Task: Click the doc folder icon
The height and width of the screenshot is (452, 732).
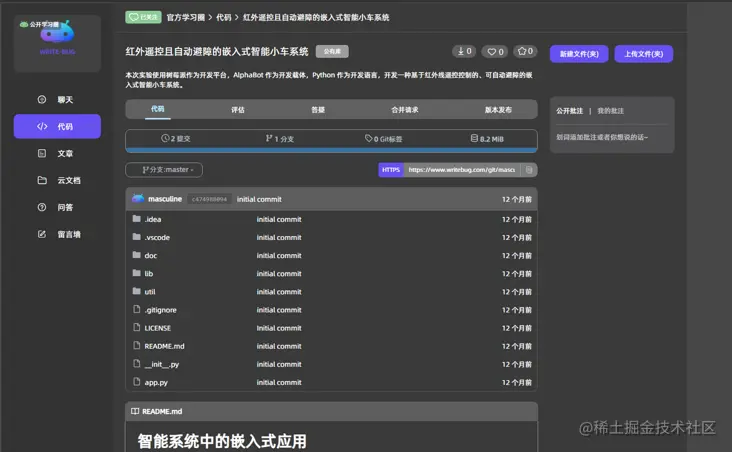Action: click(136, 255)
